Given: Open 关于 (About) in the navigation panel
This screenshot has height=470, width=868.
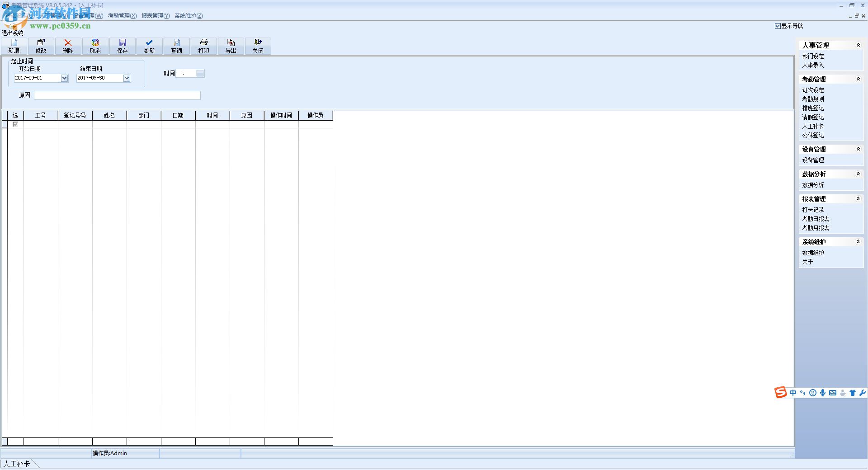Looking at the screenshot, I should (x=807, y=262).
